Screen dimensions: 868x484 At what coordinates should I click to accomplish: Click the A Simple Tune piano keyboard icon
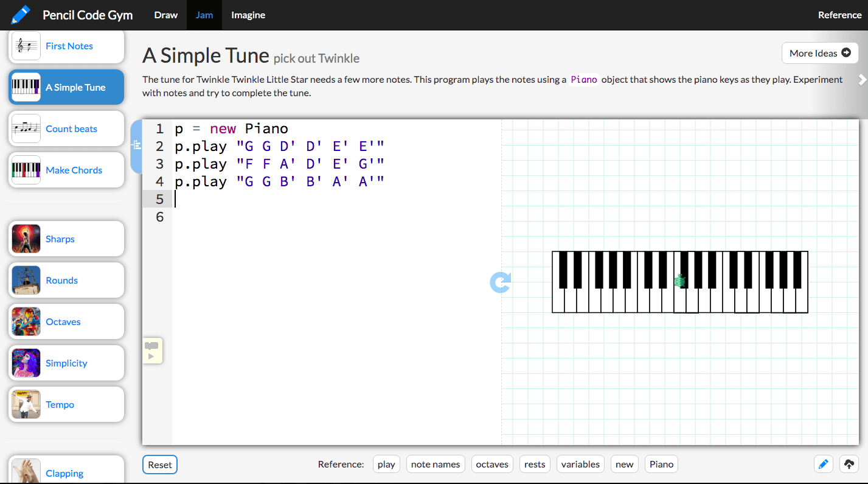(26, 86)
